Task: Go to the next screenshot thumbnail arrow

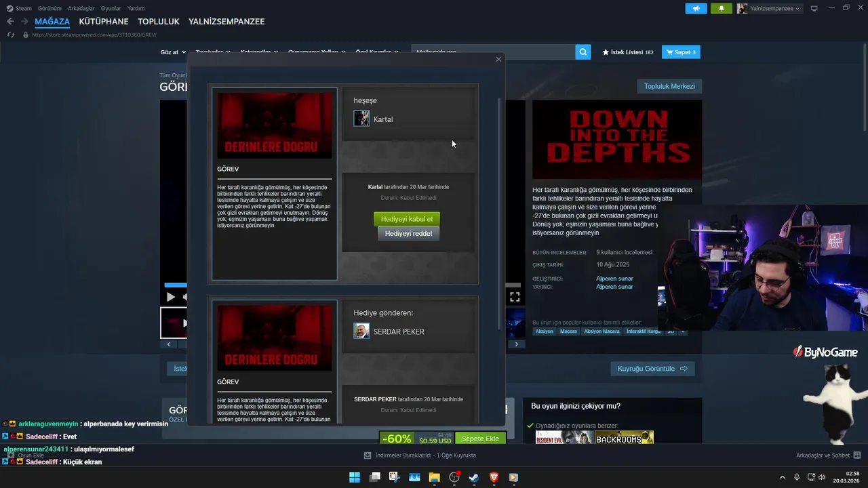Action: [x=516, y=344]
